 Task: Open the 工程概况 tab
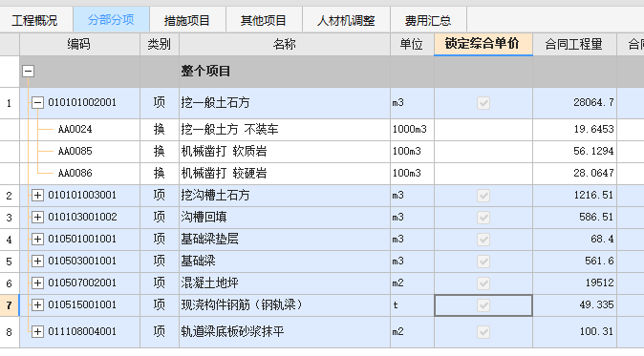point(34,20)
